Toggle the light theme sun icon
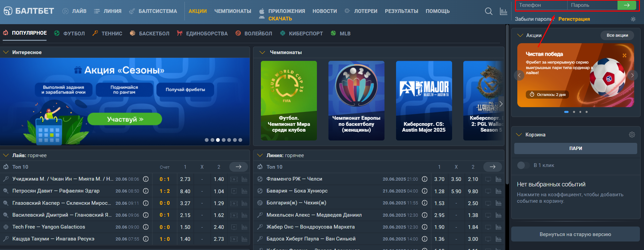The image size is (644, 250). (633, 19)
